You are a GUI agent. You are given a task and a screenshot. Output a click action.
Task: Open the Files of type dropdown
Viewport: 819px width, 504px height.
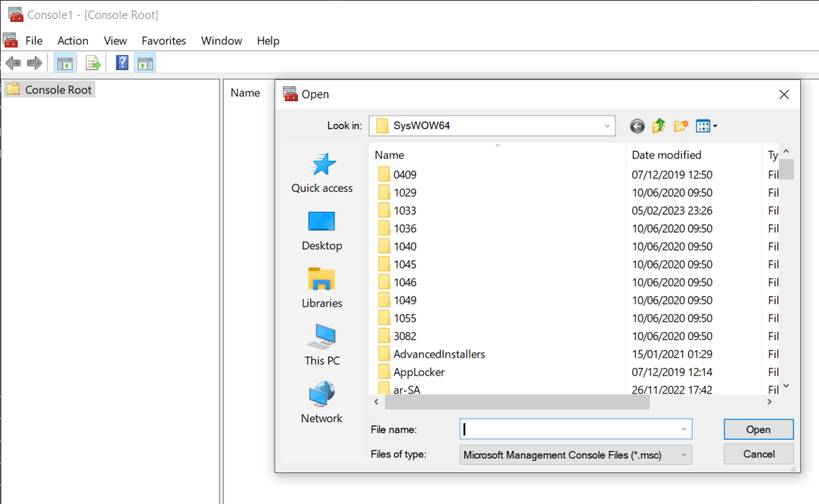pos(684,455)
